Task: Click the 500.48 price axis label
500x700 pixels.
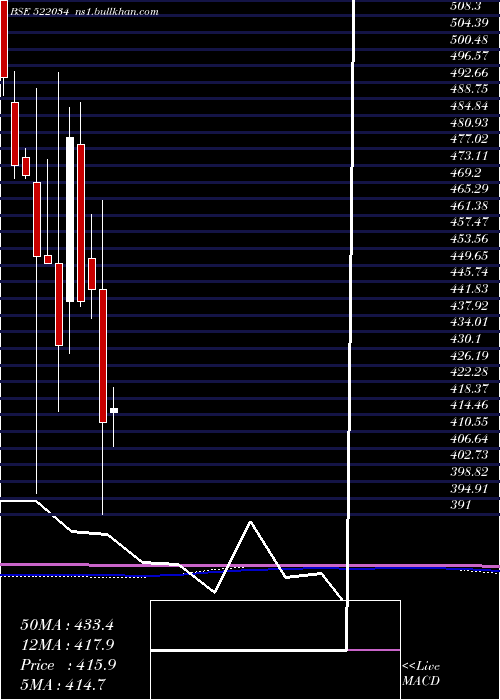Action: pos(469,39)
